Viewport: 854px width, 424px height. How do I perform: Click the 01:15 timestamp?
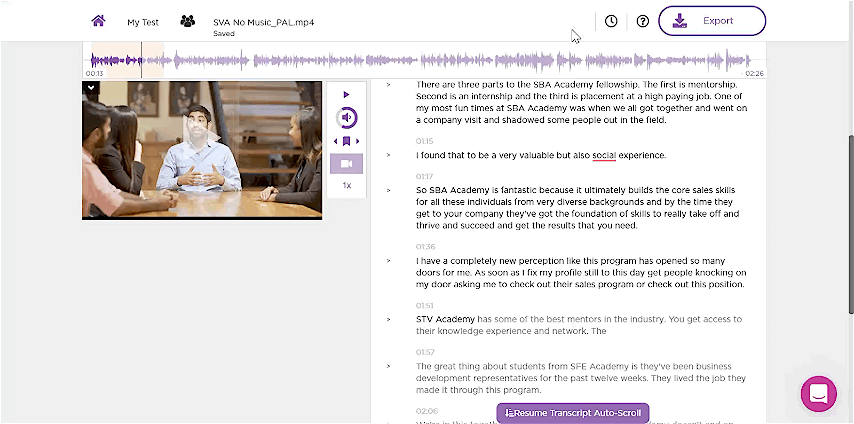(x=424, y=142)
